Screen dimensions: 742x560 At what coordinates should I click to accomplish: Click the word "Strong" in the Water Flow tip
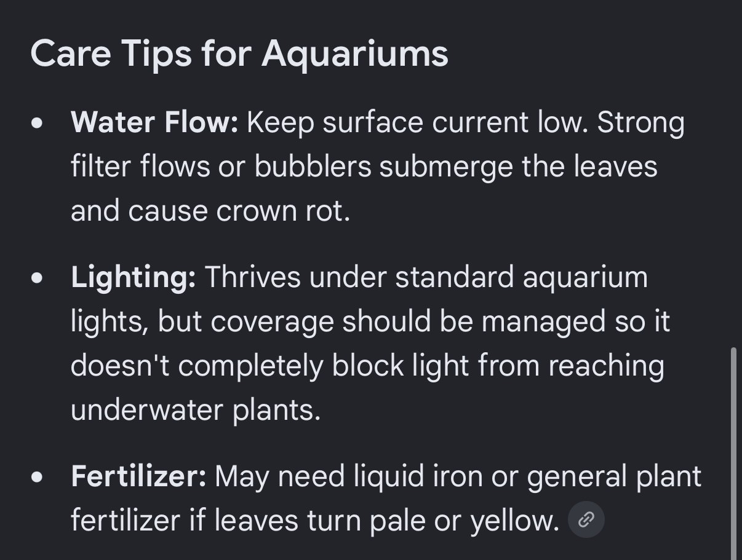pos(641,122)
